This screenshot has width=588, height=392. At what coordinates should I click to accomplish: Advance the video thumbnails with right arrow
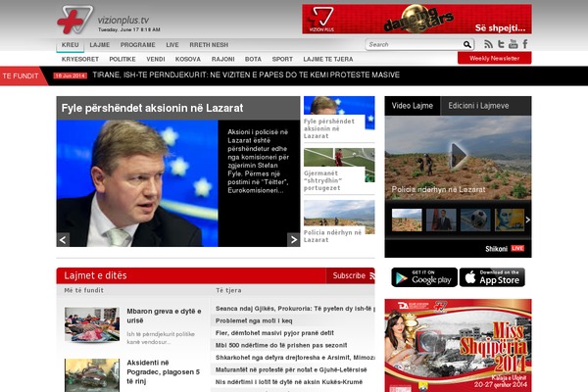527,220
